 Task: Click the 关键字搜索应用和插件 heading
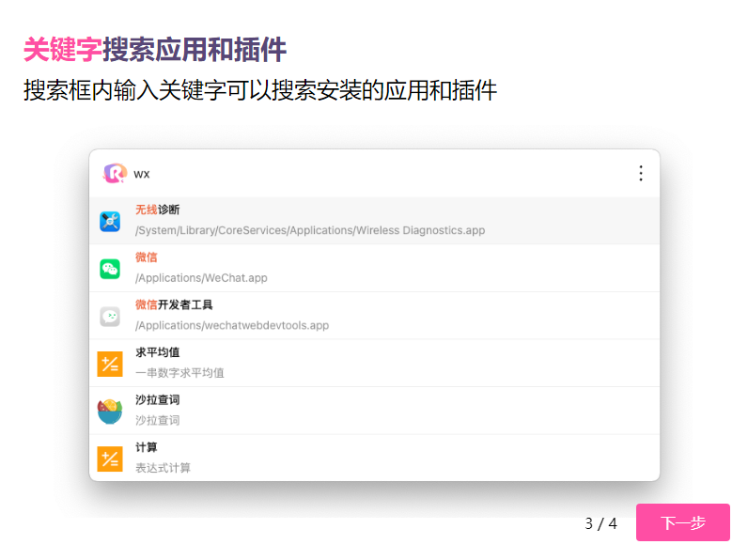coord(155,50)
